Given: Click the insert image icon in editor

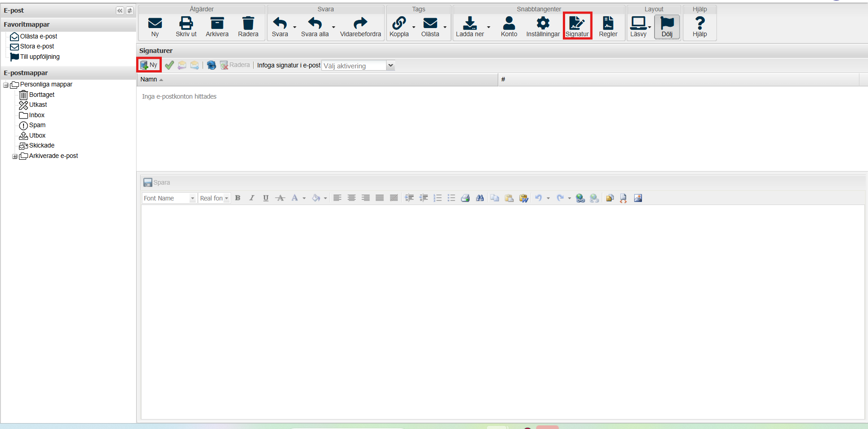Looking at the screenshot, I should click(x=638, y=198).
